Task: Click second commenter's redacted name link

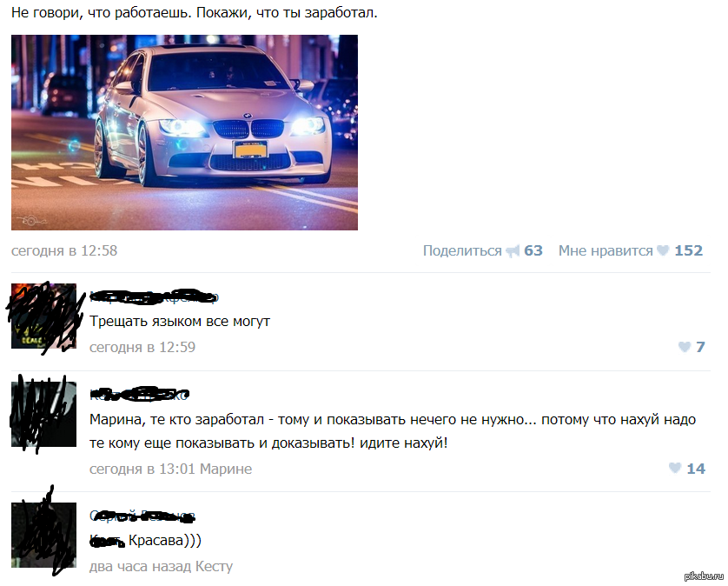Action: [139, 395]
